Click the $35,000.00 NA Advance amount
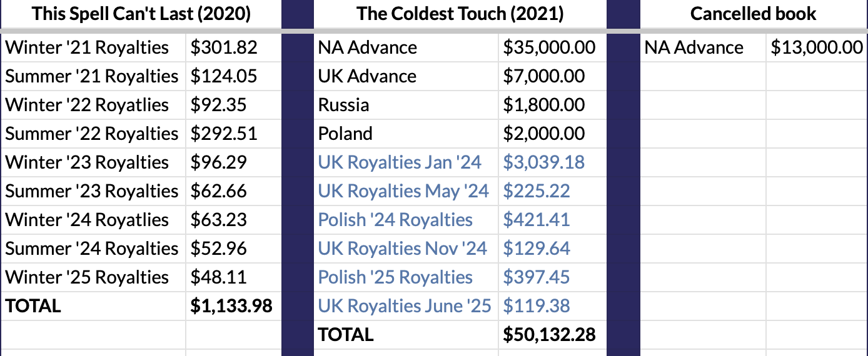This screenshot has height=356, width=868. click(x=549, y=47)
